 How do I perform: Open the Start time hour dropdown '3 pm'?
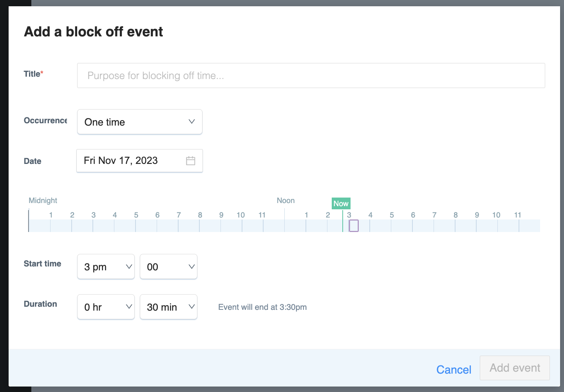(x=106, y=267)
